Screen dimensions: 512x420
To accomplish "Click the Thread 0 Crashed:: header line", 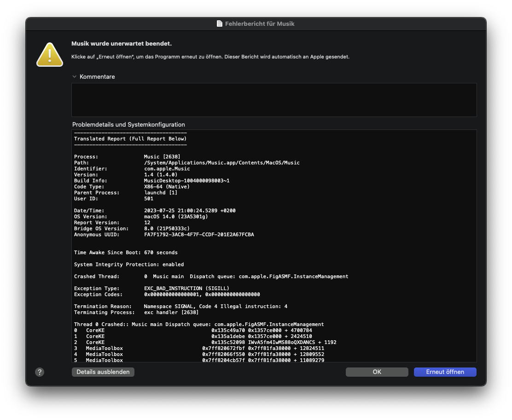I will coord(199,324).
